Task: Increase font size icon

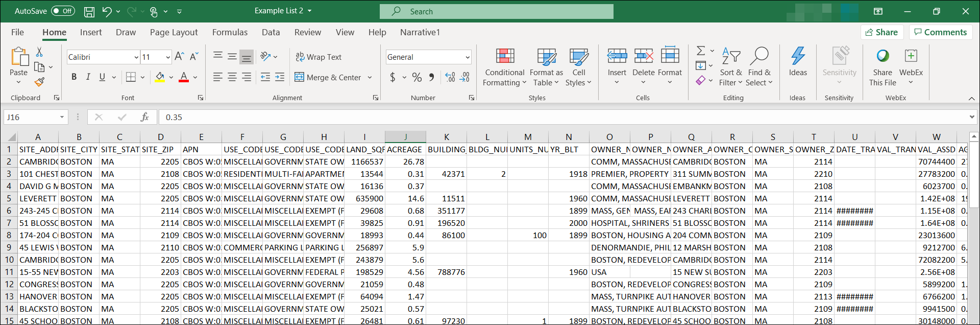Action: [x=179, y=56]
